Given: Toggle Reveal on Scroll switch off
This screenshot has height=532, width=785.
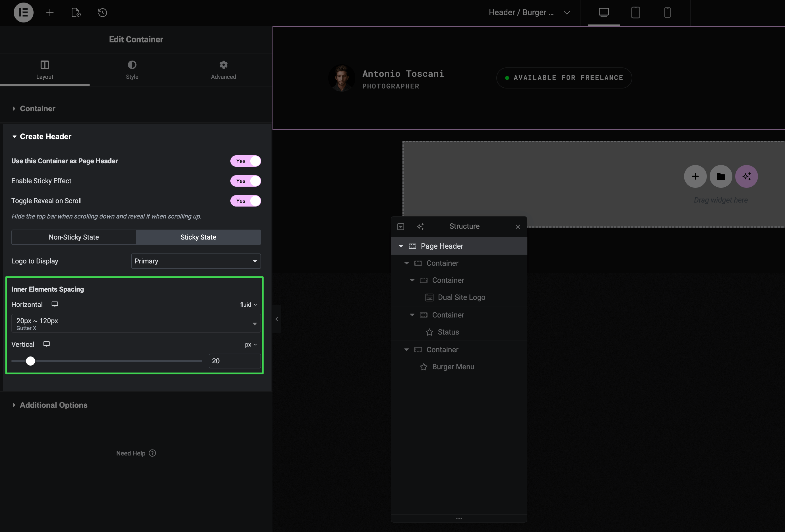Looking at the screenshot, I should pyautogui.click(x=245, y=201).
